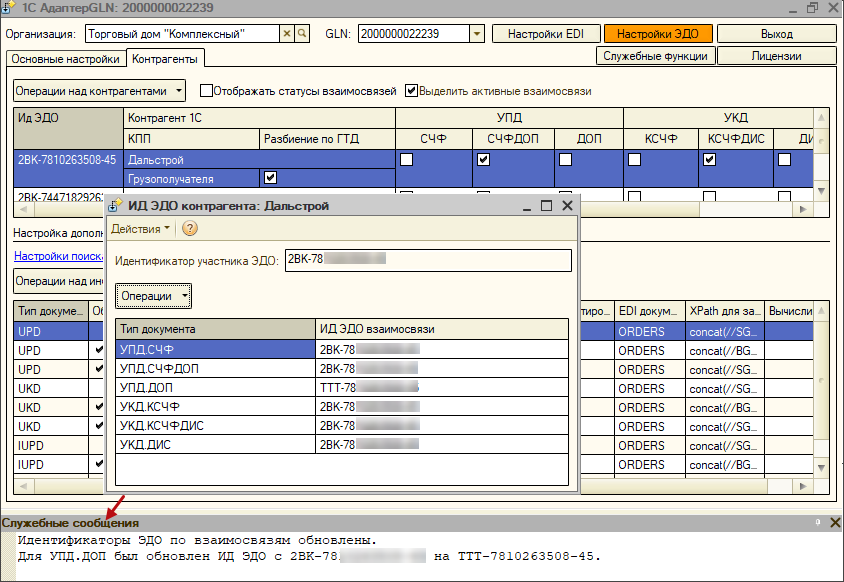
Task: Click XPath для за... column header
Action: coord(725,311)
